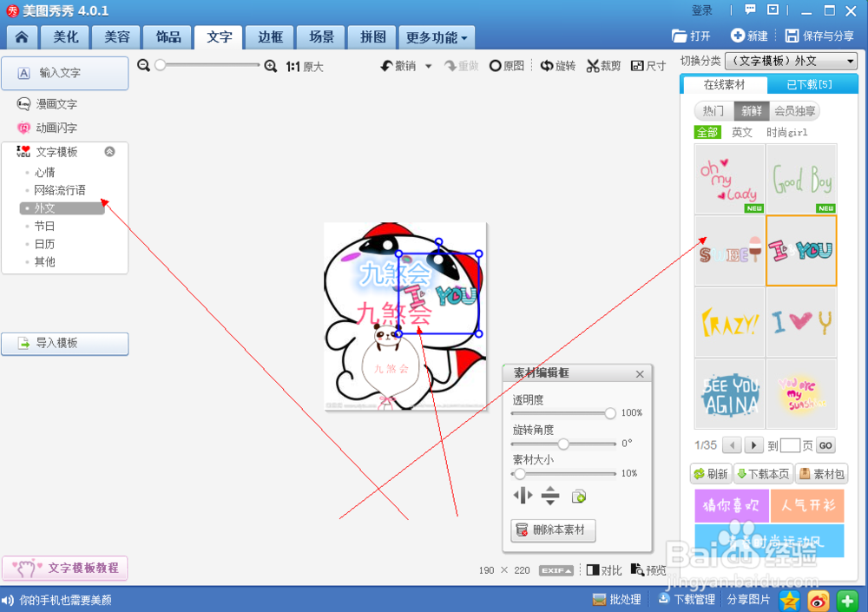This screenshot has height=612, width=868.
Task: Click the zoom in magnifier icon
Action: [x=271, y=67]
